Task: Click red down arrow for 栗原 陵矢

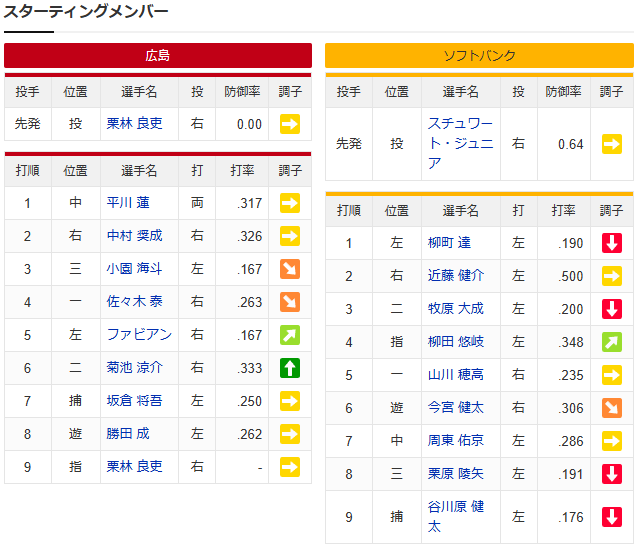Action: point(611,474)
